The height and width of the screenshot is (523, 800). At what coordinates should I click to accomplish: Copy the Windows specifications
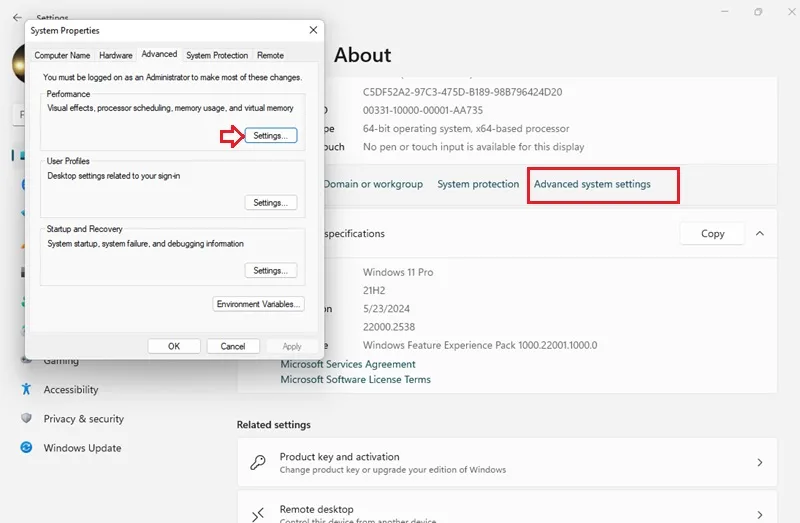point(712,234)
